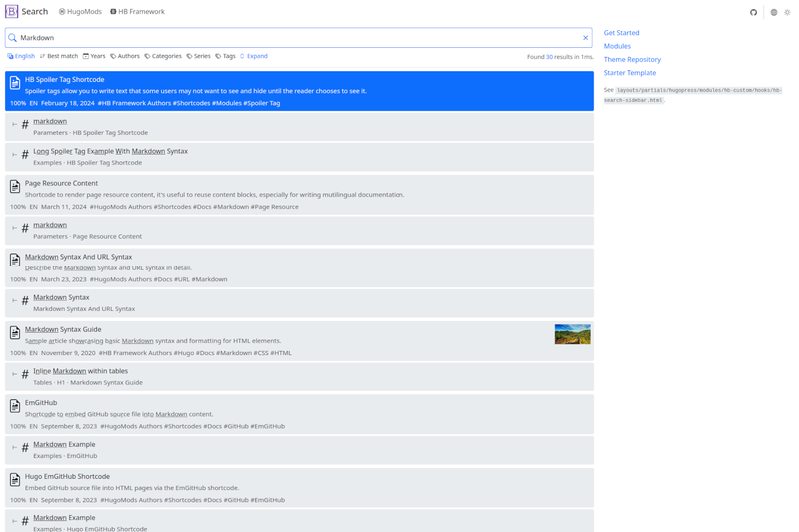Open the HB Framework nav item
Image resolution: width=799 pixels, height=532 pixels.
click(x=137, y=11)
